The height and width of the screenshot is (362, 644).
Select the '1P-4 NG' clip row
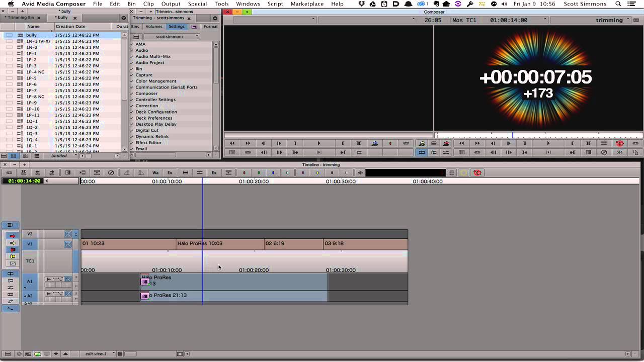(60, 72)
